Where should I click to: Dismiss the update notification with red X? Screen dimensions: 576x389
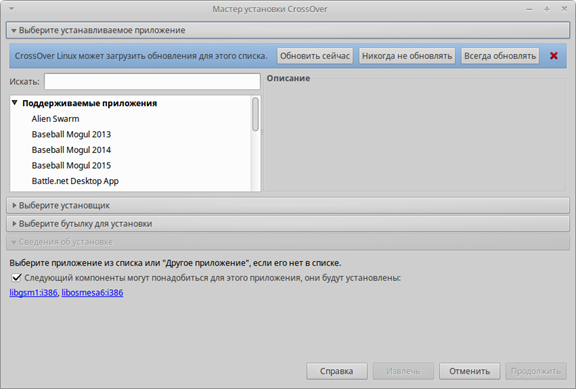(x=554, y=56)
